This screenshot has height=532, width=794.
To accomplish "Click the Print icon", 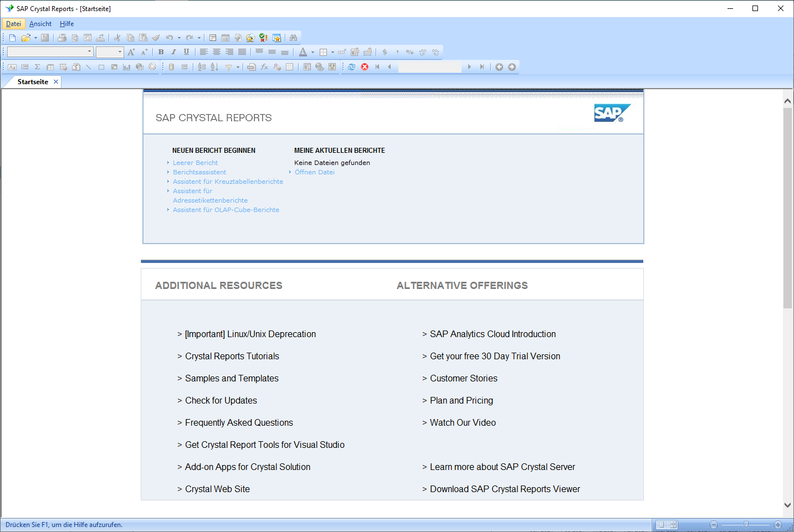I will tap(62, 38).
